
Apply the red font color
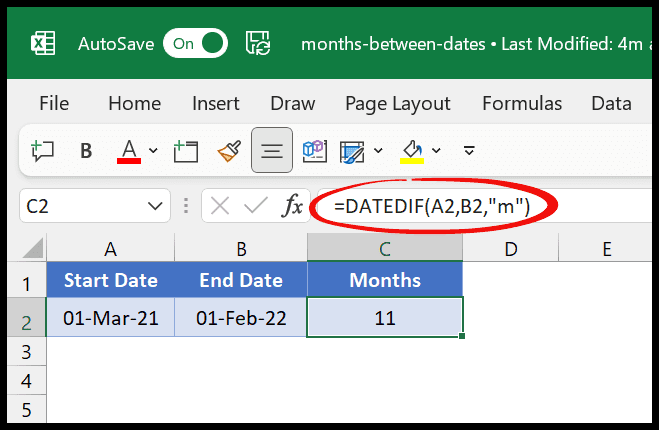click(x=129, y=151)
